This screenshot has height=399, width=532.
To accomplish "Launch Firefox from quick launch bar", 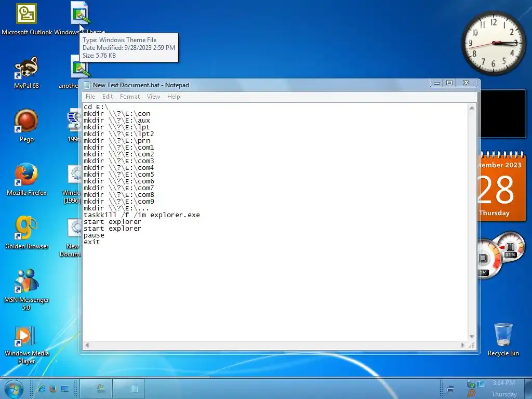I will [x=53, y=389].
